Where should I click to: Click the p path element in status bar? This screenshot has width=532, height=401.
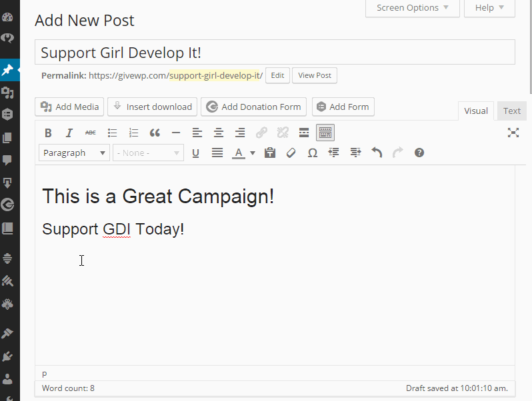pyautogui.click(x=45, y=374)
